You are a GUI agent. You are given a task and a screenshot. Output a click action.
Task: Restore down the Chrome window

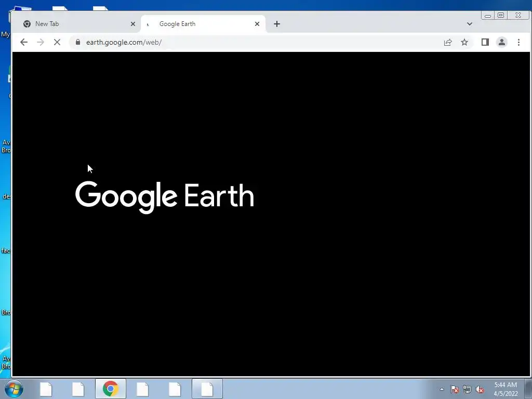point(501,15)
